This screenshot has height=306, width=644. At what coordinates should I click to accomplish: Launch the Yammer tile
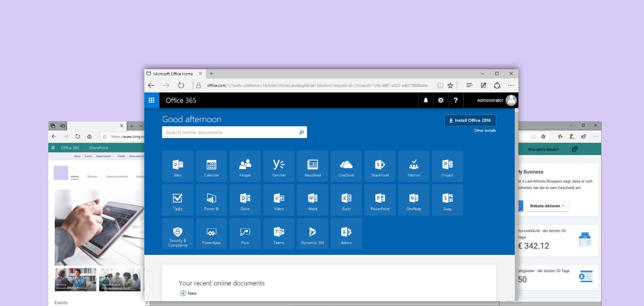pos(279,166)
